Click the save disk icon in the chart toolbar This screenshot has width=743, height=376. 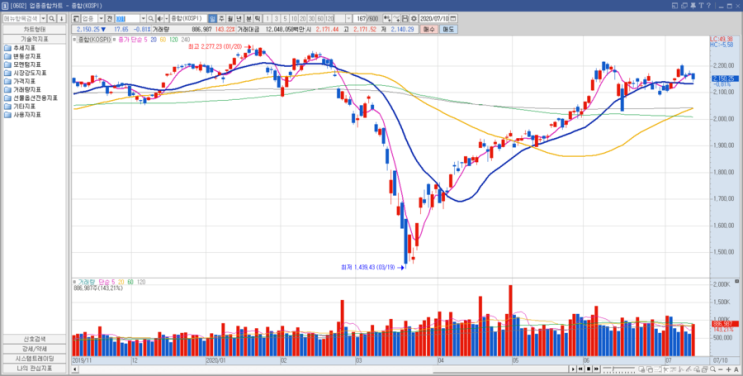pyautogui.click(x=405, y=18)
